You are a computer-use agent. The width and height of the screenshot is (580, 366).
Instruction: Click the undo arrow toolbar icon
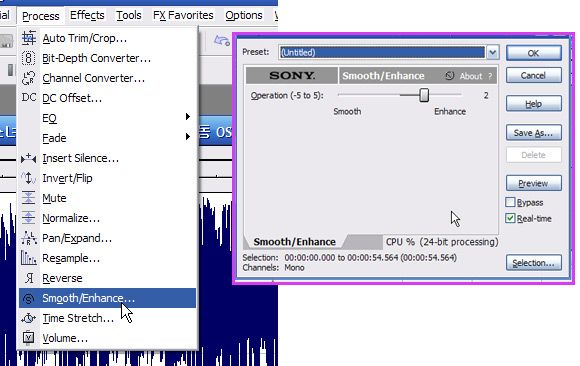(x=222, y=40)
